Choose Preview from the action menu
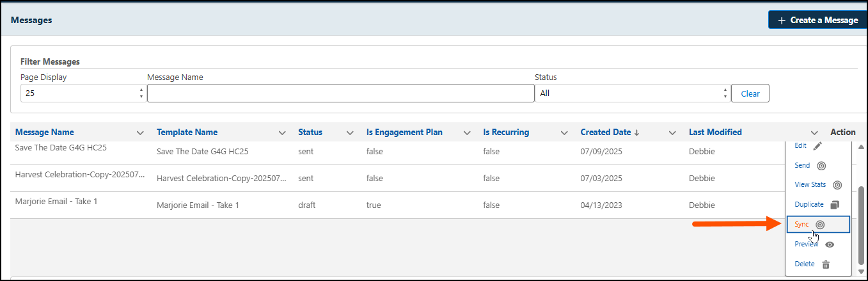This screenshot has height=281, width=868. [x=807, y=244]
